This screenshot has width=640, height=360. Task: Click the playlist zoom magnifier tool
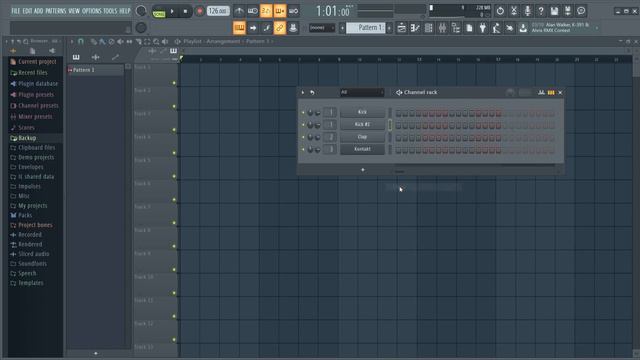156,41
